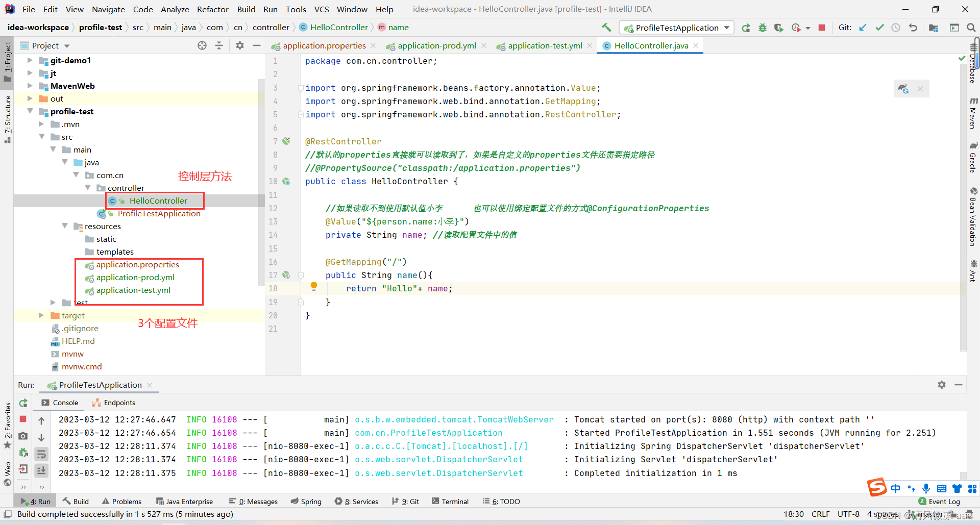Click Git update project arrow icon
The image size is (980, 525).
point(863,28)
